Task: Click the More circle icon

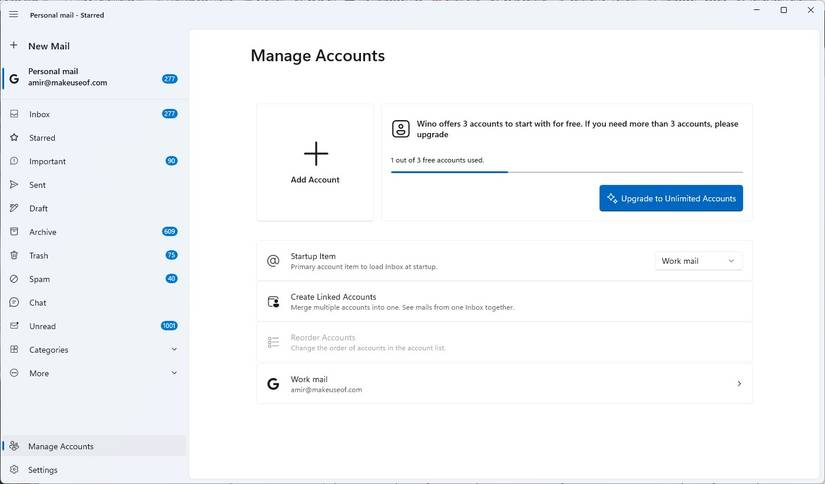Action: coord(14,373)
